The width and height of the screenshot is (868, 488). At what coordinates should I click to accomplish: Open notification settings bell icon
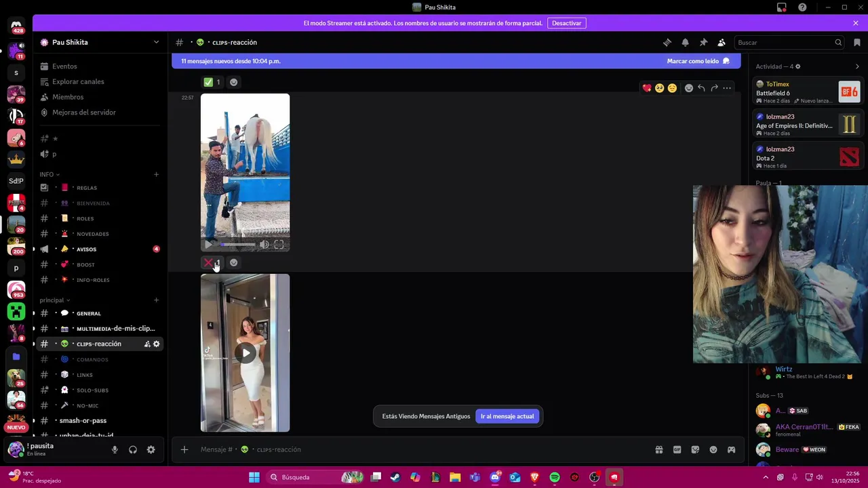[685, 42]
